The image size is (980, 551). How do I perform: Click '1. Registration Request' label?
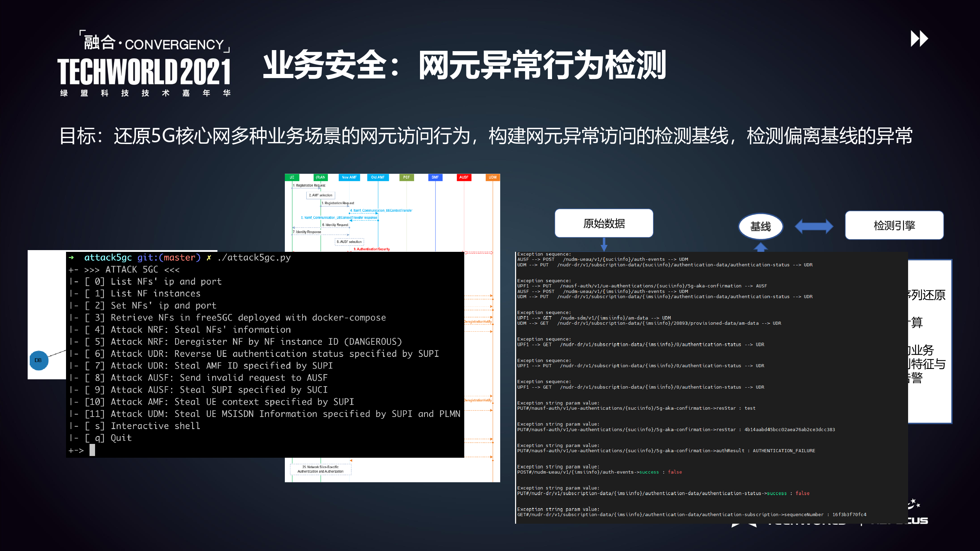(x=309, y=186)
